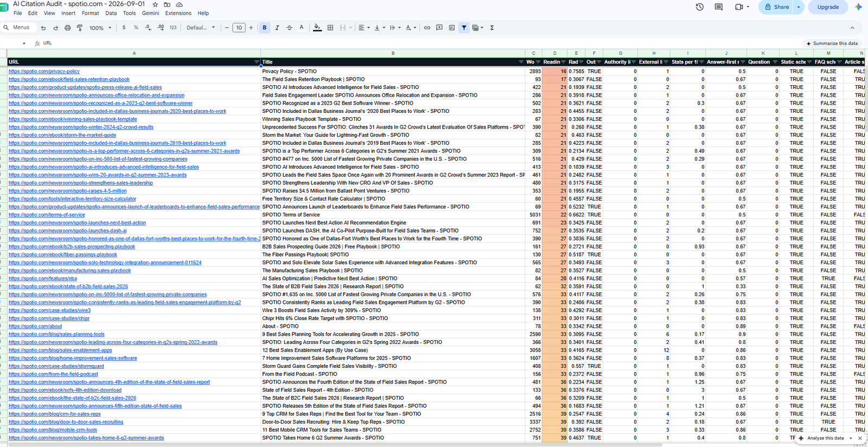Open the Format menu
This screenshot has height=447, width=868.
[90, 13]
